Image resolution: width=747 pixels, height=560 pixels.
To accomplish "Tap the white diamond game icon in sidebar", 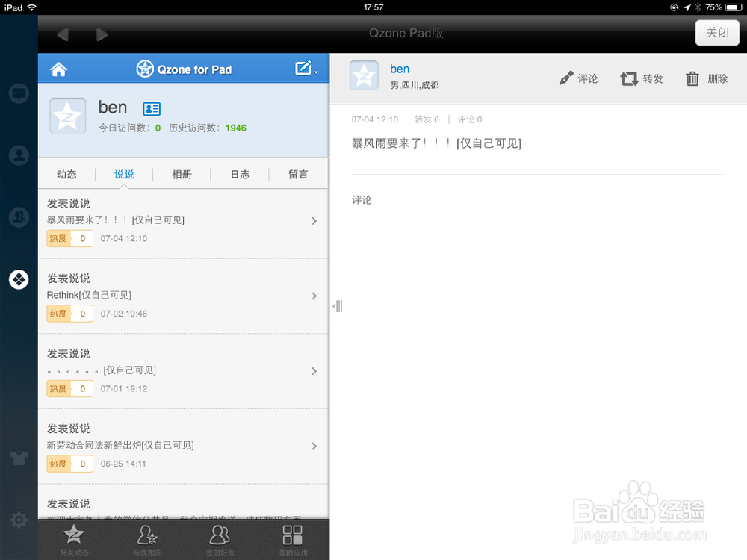I will click(19, 279).
